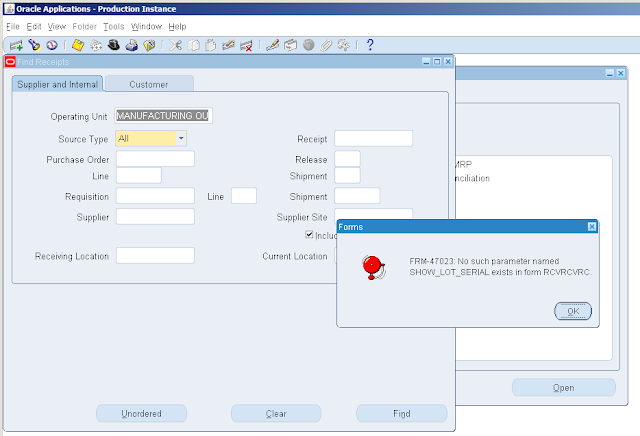Image resolution: width=640 pixels, height=436 pixels.
Task: Click the Line field under Purchase Order
Action: (139, 176)
